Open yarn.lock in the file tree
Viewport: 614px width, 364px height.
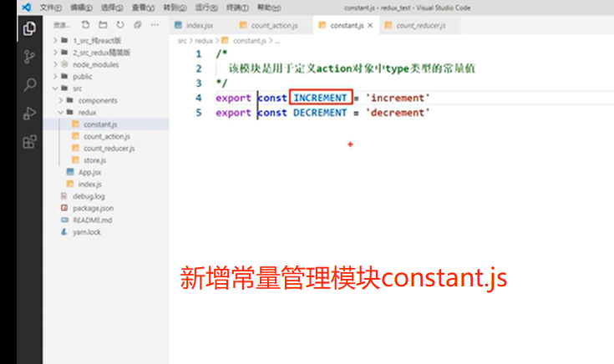pyautogui.click(x=106, y=232)
